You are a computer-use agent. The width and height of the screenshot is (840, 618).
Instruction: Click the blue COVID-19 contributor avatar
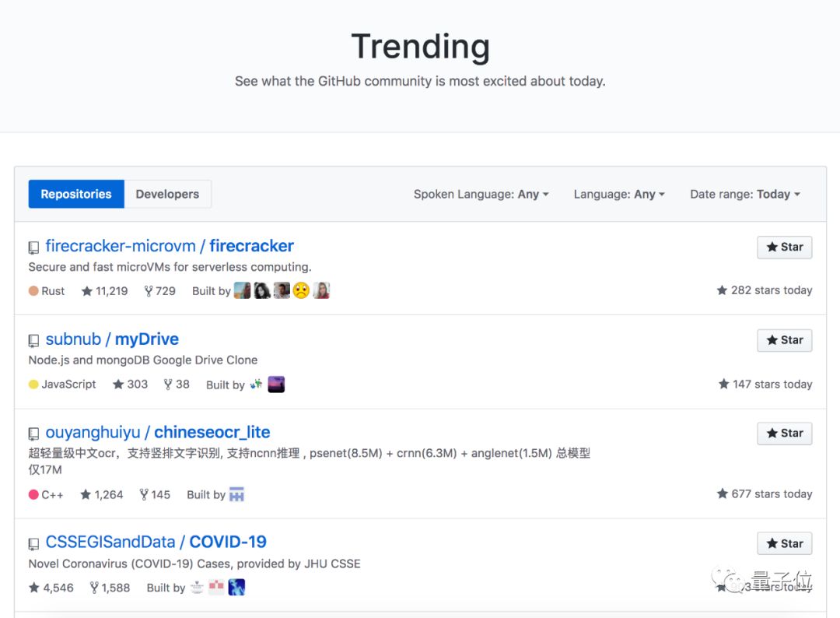pyautogui.click(x=236, y=588)
